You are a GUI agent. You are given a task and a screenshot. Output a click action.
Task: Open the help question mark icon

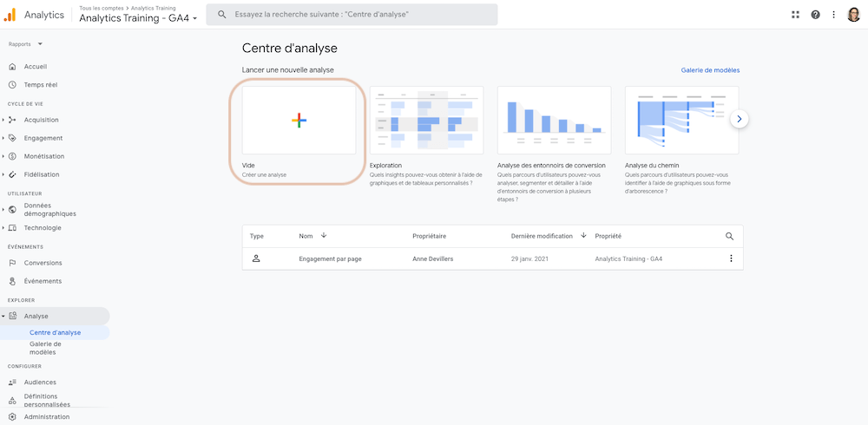click(x=815, y=15)
